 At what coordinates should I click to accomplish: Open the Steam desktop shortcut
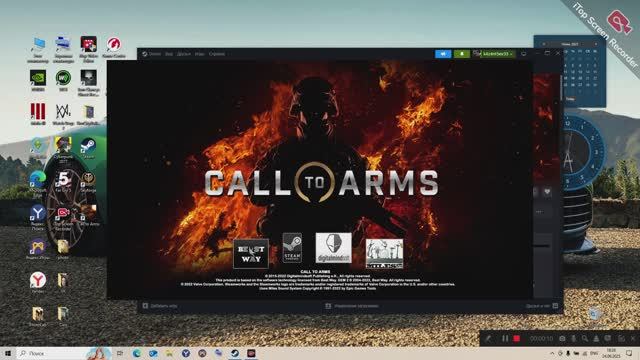[x=88, y=148]
